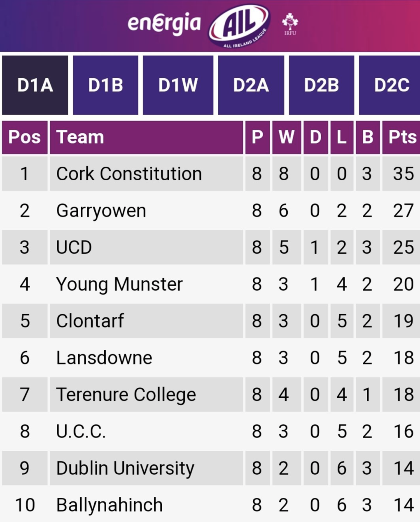
Task: Click the Pts column header
Action: click(x=402, y=137)
